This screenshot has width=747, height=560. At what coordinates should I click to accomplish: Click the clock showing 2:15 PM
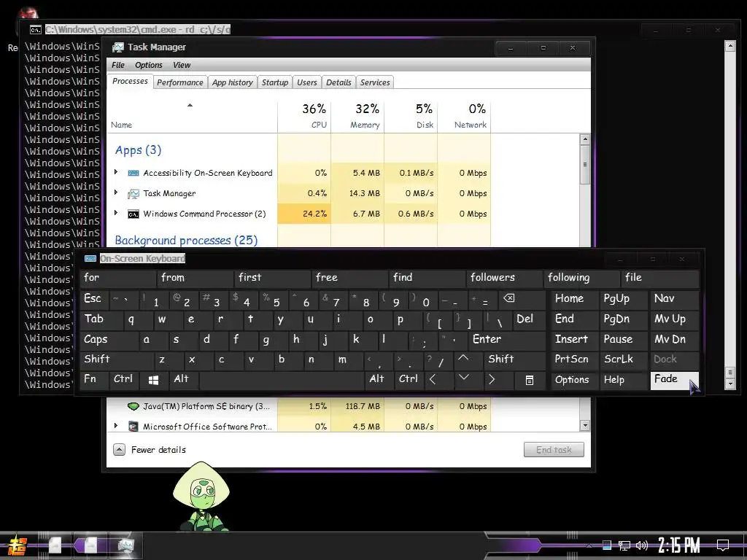[679, 545]
